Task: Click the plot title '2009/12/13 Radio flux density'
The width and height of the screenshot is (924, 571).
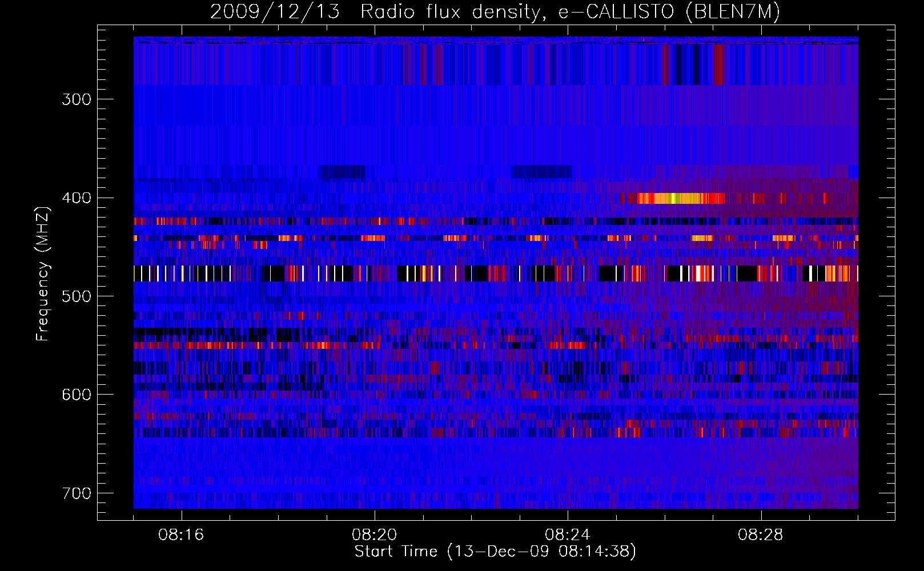Action: [x=495, y=12]
